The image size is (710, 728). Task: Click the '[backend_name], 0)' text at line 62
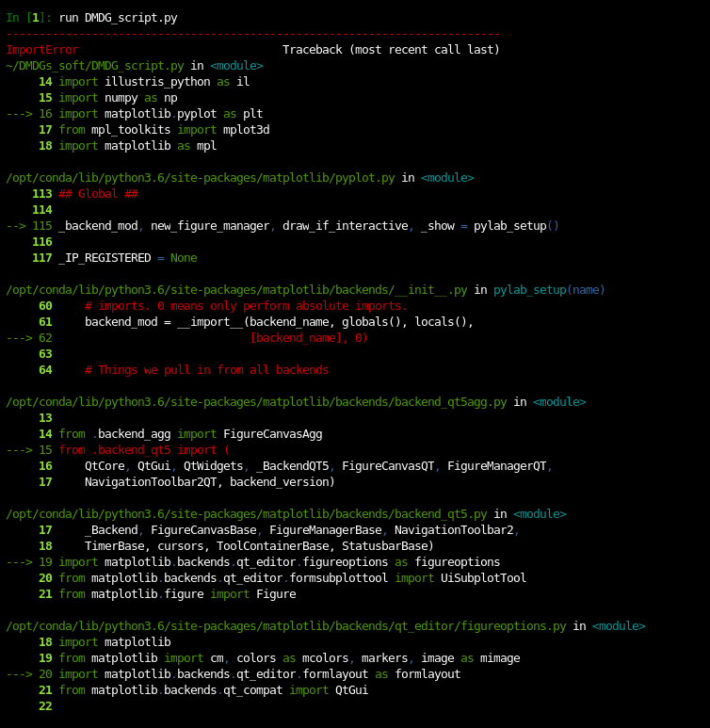click(309, 338)
